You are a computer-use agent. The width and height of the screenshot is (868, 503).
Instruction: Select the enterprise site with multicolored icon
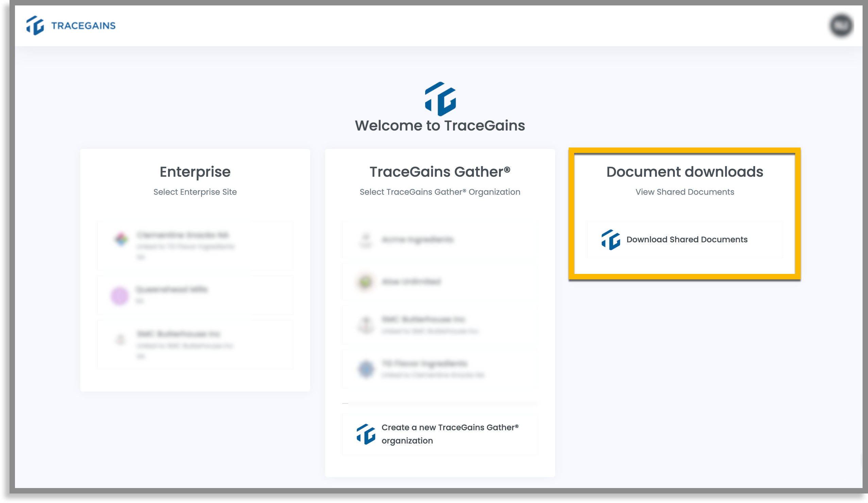tap(195, 246)
